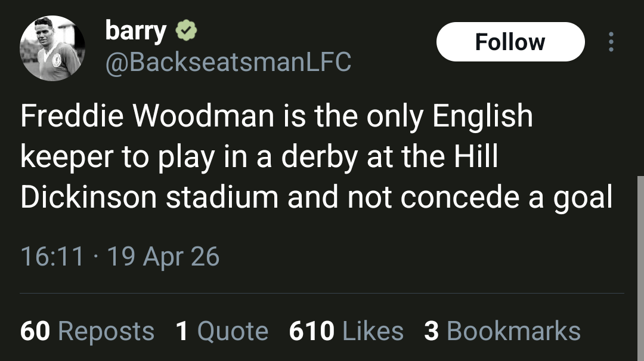The image size is (644, 361).
Task: Click the display name "barry"
Action: (136, 30)
